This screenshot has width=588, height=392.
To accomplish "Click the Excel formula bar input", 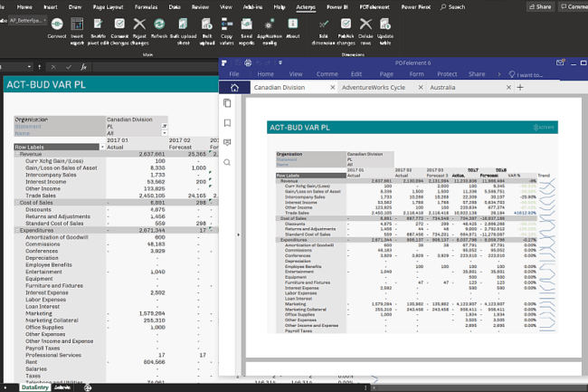I will click(156, 67).
